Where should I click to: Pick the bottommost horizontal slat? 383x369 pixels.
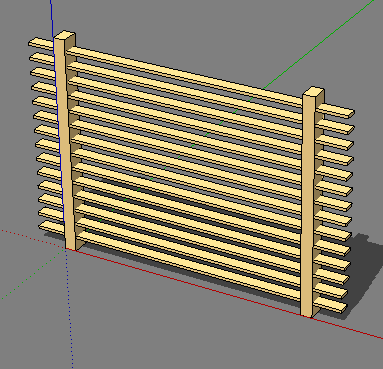[190, 268]
